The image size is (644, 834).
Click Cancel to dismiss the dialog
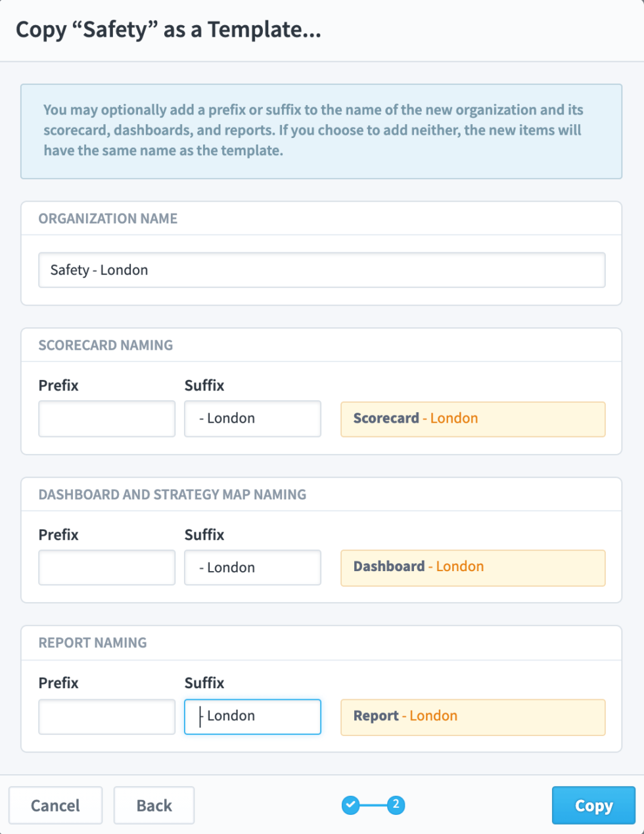pos(55,805)
